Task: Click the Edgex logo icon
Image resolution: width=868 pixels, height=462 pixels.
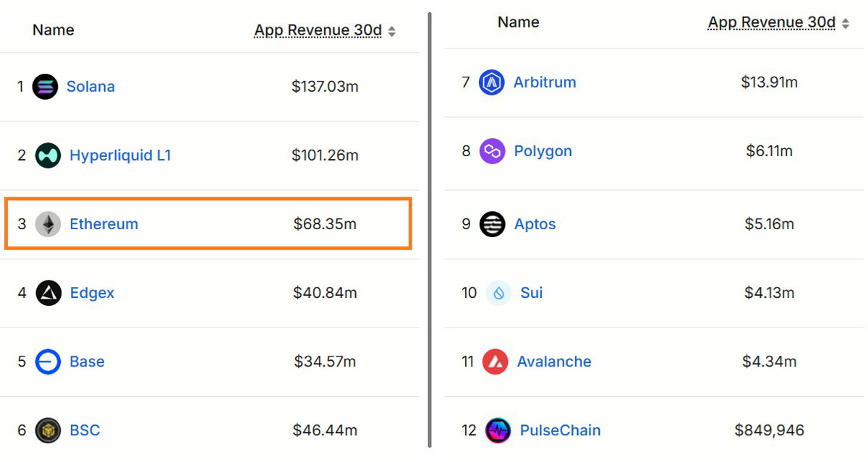Action: pos(48,293)
